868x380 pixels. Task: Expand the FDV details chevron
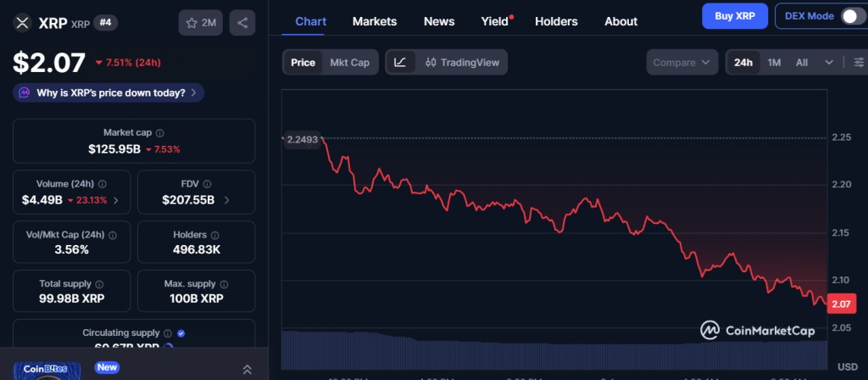227,200
